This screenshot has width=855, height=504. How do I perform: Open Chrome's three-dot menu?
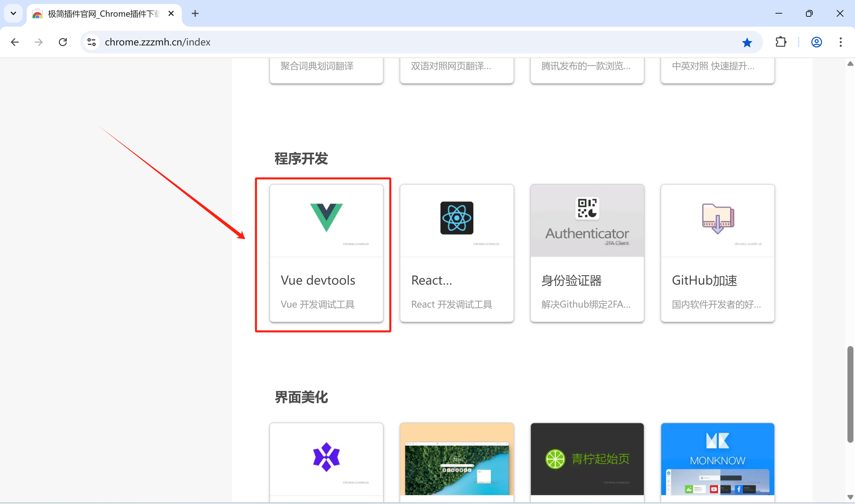point(840,42)
